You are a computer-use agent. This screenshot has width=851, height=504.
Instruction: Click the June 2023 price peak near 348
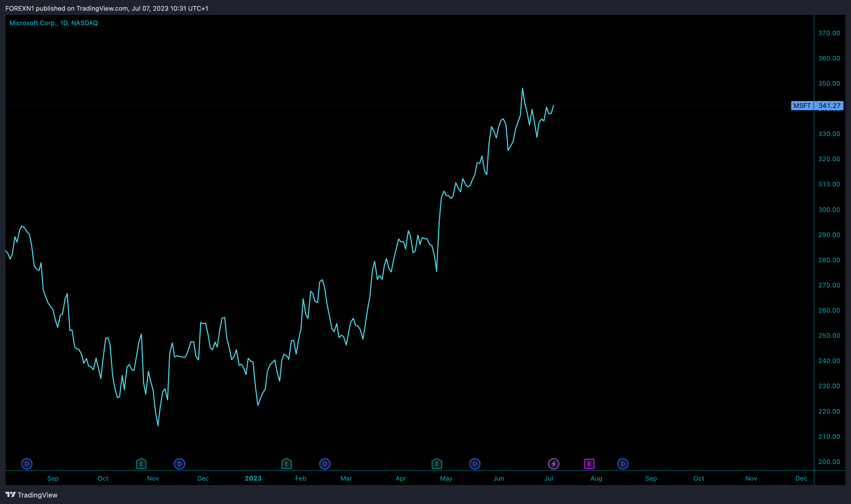(x=522, y=88)
